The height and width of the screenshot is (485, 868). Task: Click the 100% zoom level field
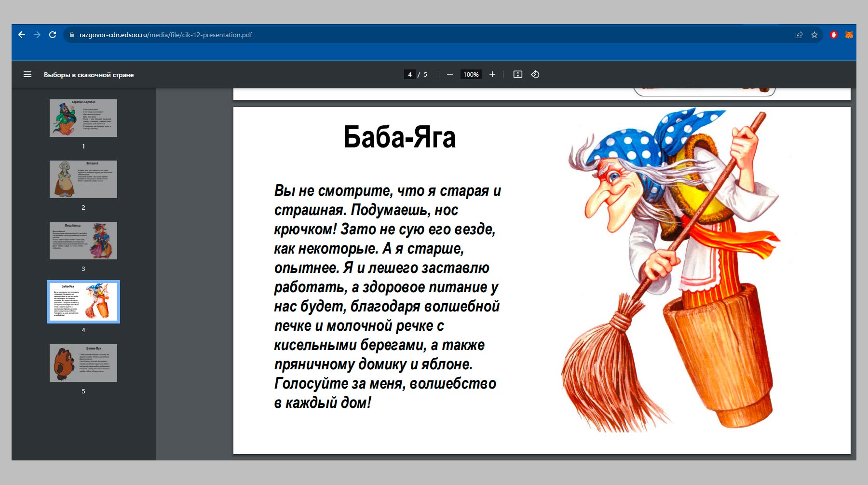(471, 74)
